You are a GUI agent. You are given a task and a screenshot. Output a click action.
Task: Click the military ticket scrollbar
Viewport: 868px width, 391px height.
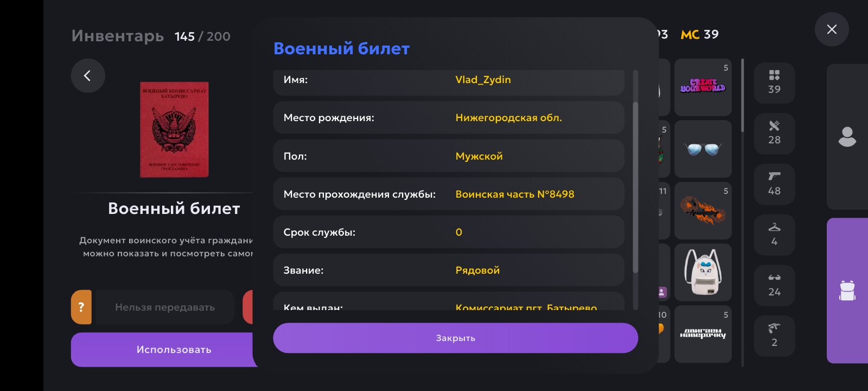pyautogui.click(x=635, y=187)
